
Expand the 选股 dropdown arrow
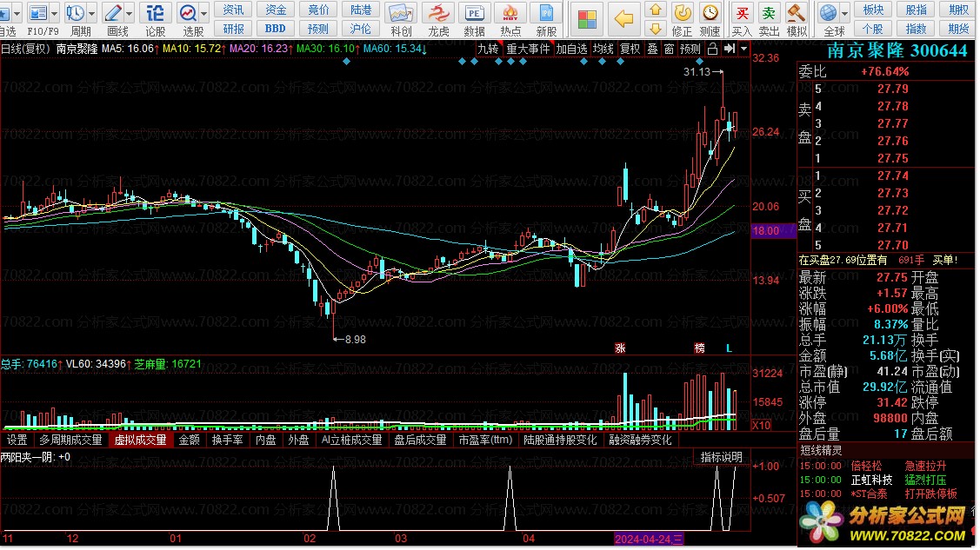204,12
